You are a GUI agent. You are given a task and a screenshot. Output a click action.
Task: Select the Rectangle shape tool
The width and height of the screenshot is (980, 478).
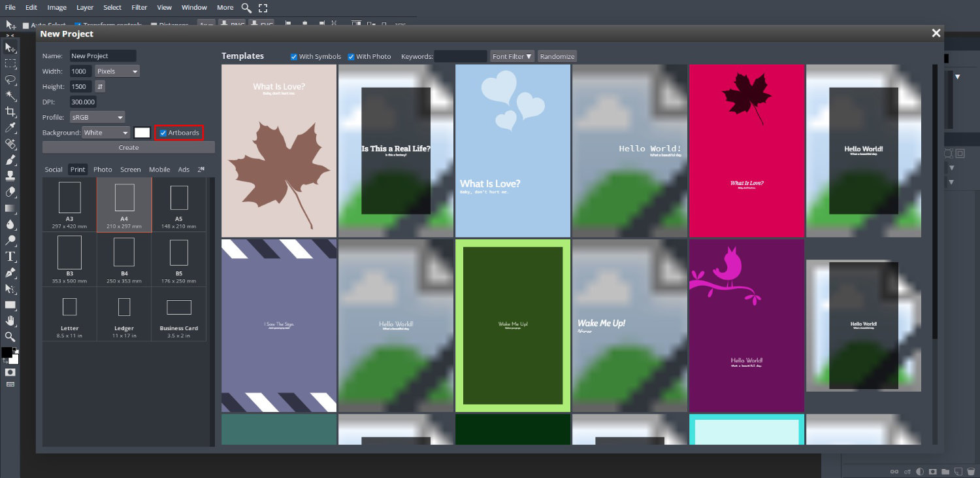[10, 305]
